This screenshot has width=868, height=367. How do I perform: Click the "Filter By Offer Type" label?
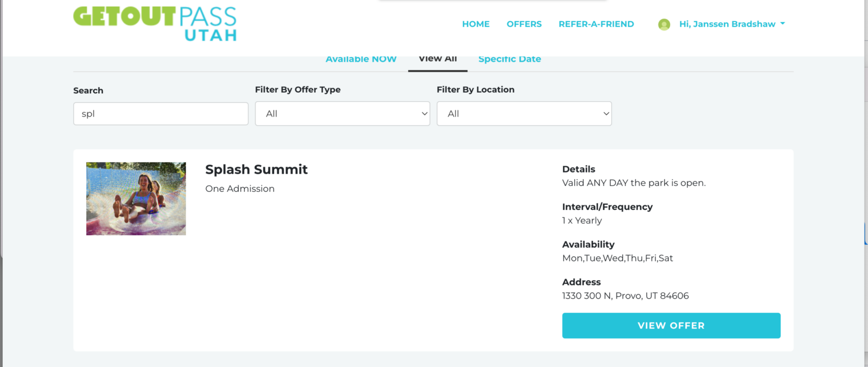[297, 89]
